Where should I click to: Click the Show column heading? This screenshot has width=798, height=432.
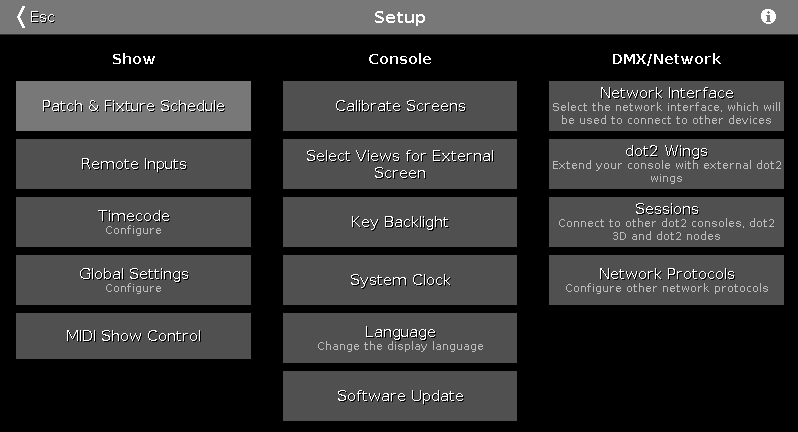133,59
